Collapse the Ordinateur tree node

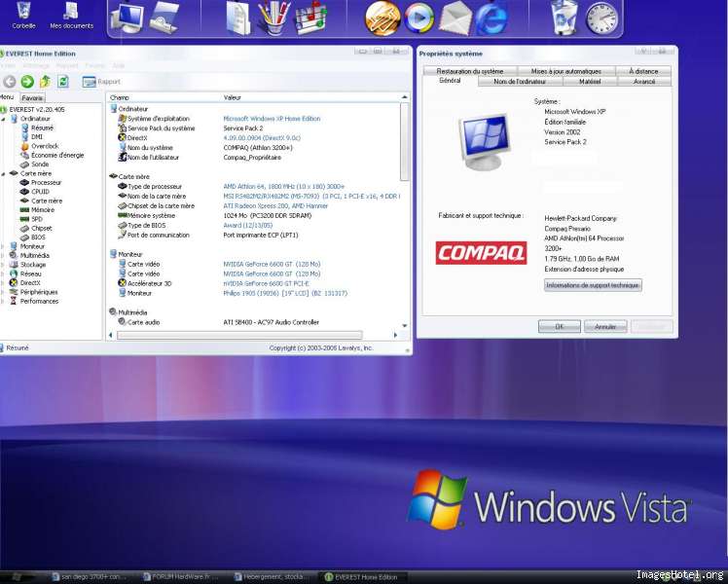pos(3,119)
